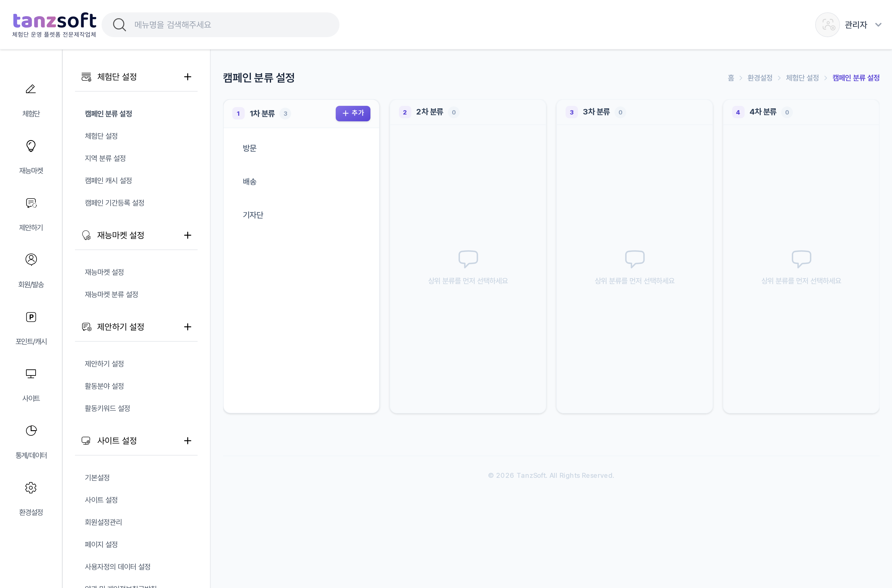The width and height of the screenshot is (892, 588).
Task: Select the 배송 category row
Action: tap(301, 181)
